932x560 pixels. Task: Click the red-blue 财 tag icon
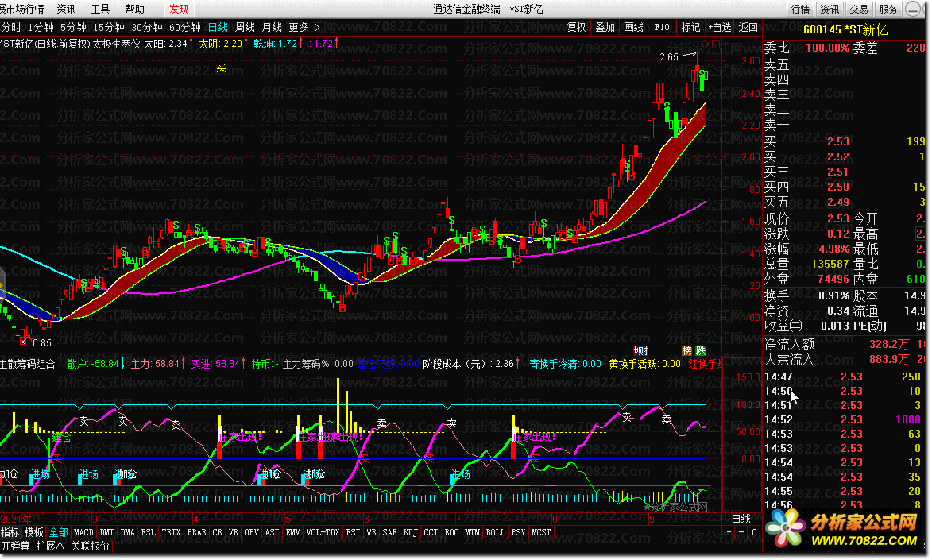[x=640, y=351]
